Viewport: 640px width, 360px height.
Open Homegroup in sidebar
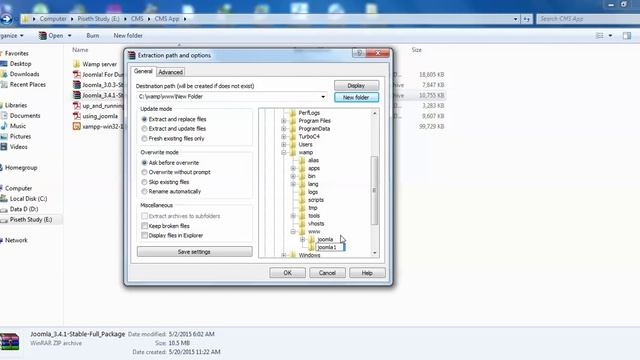click(21, 167)
